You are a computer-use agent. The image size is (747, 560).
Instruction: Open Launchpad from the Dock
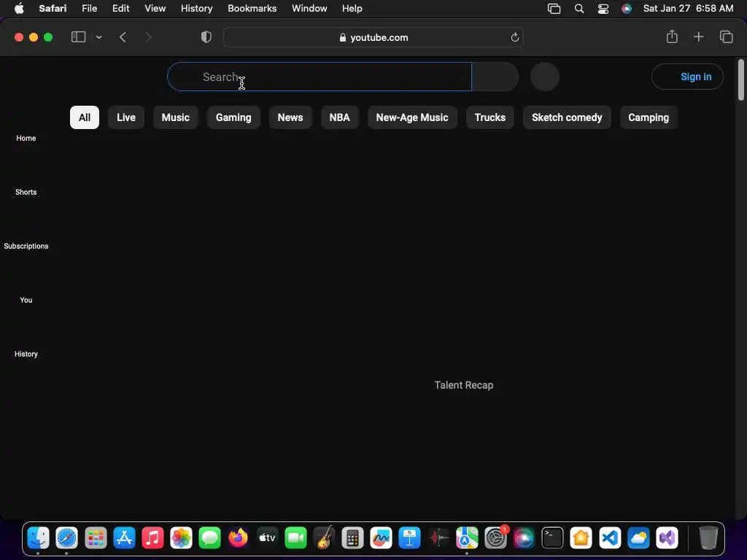pyautogui.click(x=96, y=538)
